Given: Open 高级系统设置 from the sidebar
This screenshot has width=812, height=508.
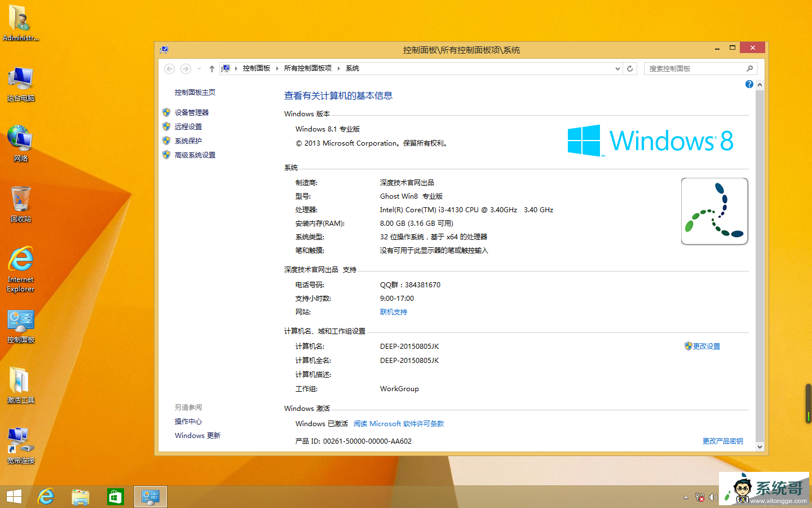Looking at the screenshot, I should [x=195, y=155].
